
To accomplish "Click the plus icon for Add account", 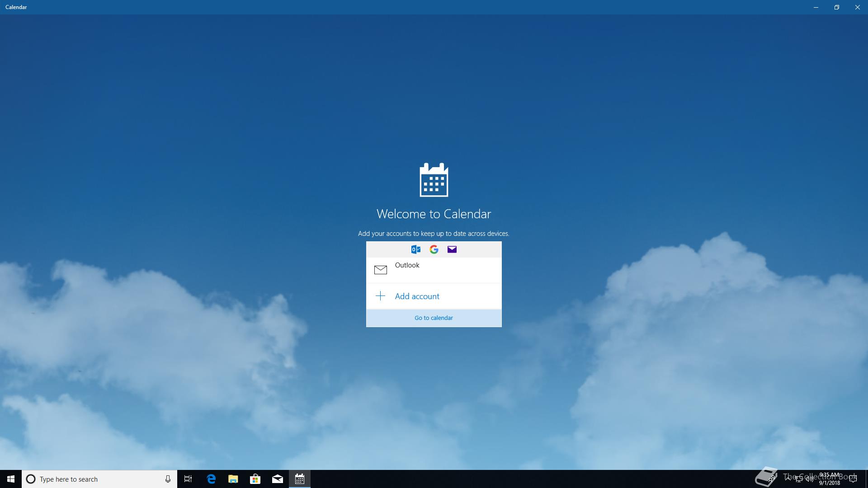I will point(381,296).
